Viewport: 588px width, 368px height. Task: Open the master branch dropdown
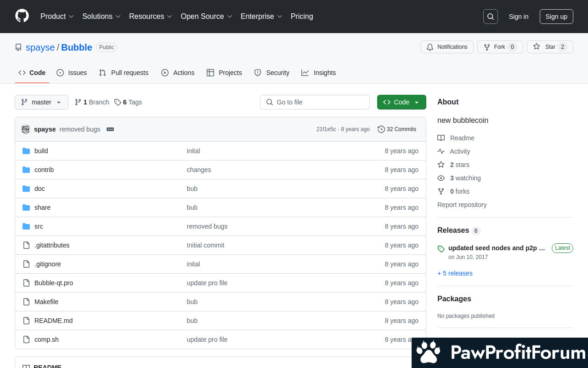click(41, 102)
